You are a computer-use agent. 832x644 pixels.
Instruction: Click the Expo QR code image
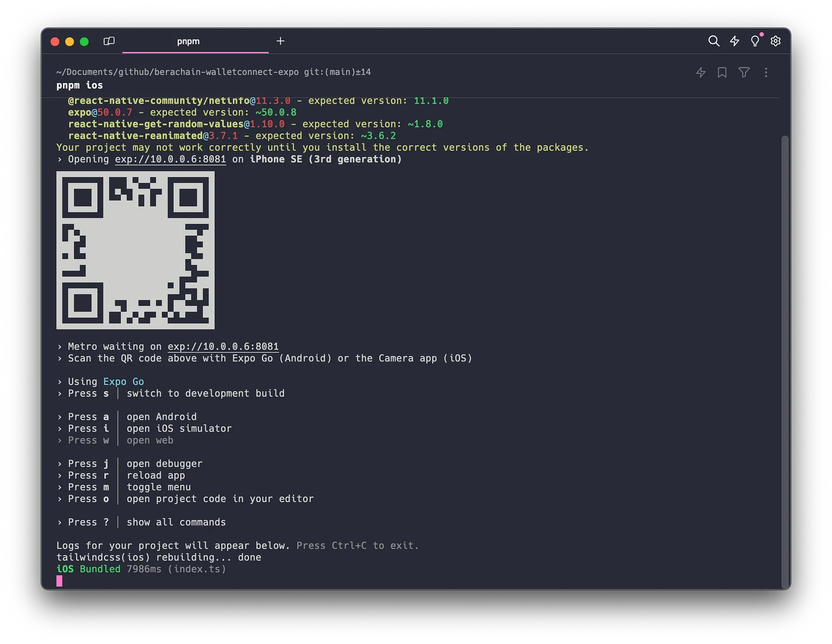click(x=135, y=250)
